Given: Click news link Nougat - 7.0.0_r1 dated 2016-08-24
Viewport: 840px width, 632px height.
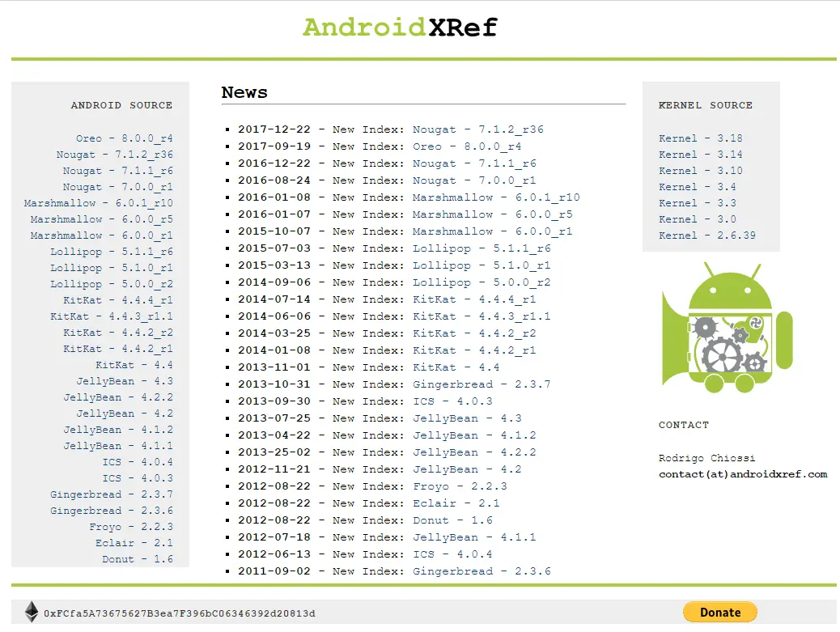Looking at the screenshot, I should [x=474, y=180].
